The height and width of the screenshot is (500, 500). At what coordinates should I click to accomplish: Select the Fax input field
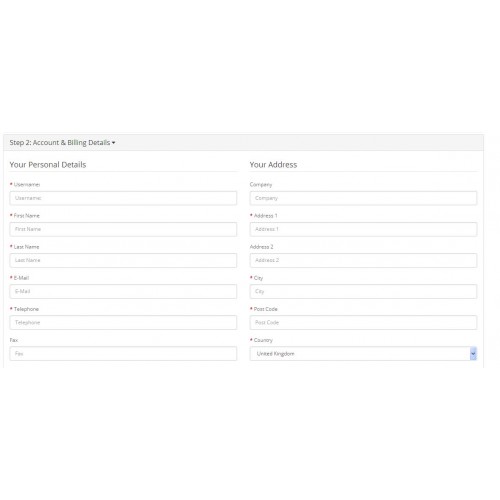[123, 354]
